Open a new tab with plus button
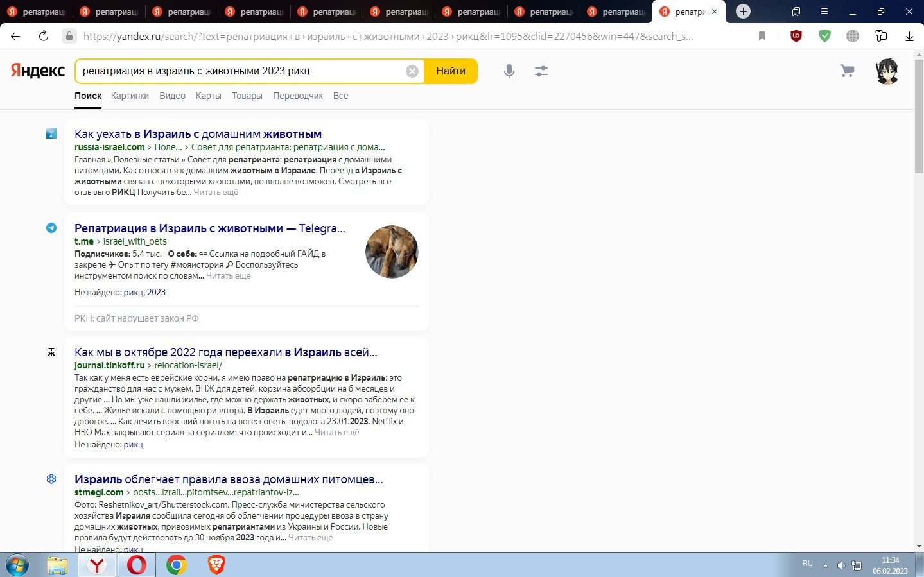 coord(743,12)
